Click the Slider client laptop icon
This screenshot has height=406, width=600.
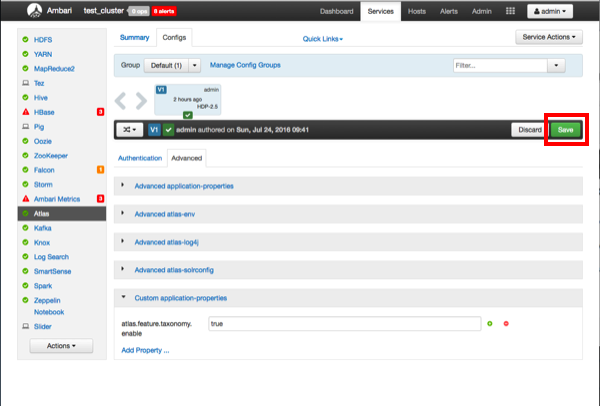[26, 326]
